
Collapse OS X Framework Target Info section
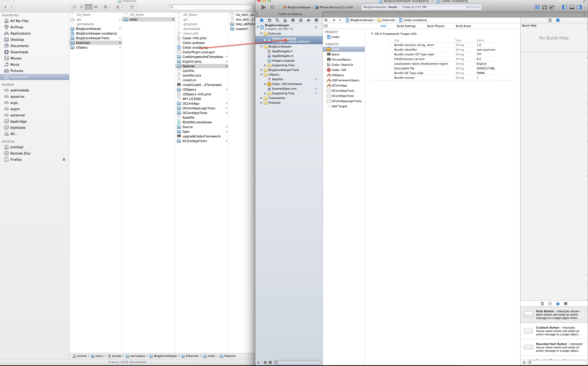pyautogui.click(x=372, y=34)
